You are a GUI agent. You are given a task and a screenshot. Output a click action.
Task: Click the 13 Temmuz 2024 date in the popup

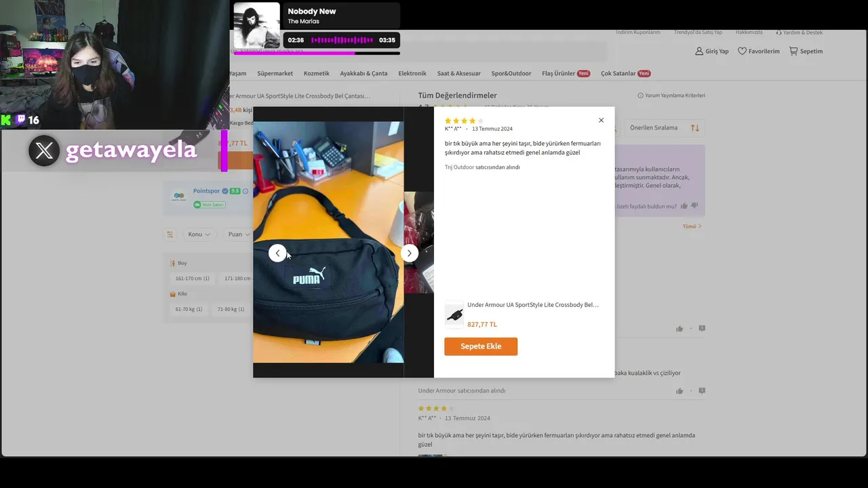pos(492,129)
